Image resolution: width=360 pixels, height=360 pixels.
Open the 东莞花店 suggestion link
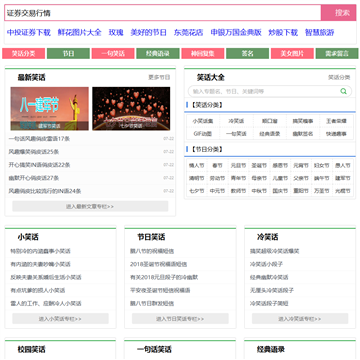pyautogui.click(x=188, y=32)
